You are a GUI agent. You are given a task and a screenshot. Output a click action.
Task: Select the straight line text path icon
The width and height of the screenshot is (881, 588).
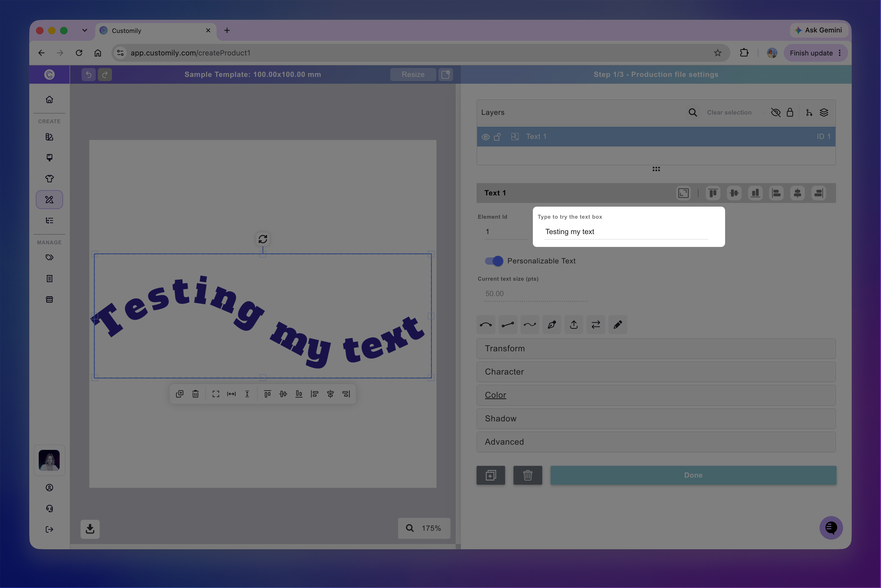coord(508,325)
